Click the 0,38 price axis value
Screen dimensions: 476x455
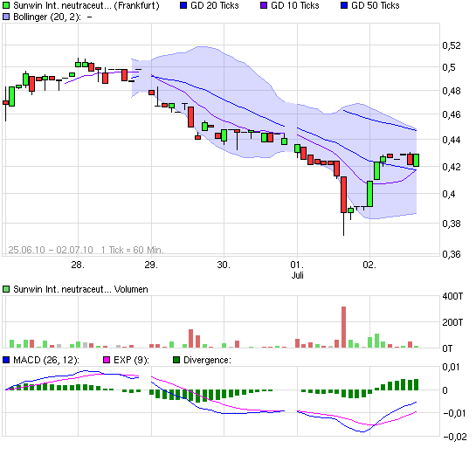coord(452,224)
